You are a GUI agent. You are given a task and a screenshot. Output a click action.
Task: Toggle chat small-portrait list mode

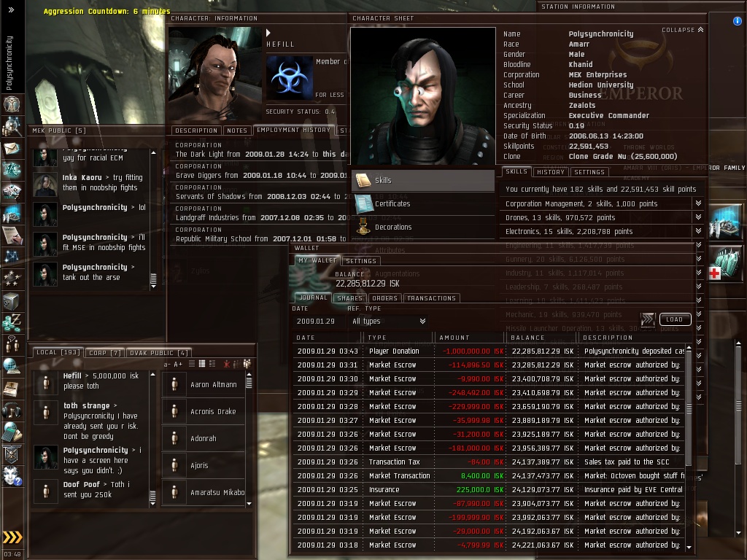tap(202, 364)
